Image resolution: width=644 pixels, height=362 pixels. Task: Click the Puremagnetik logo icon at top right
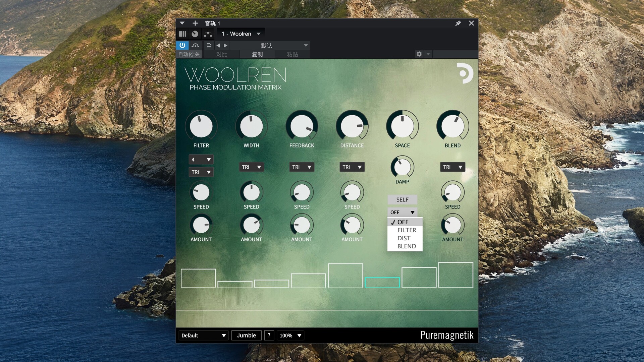tap(465, 73)
